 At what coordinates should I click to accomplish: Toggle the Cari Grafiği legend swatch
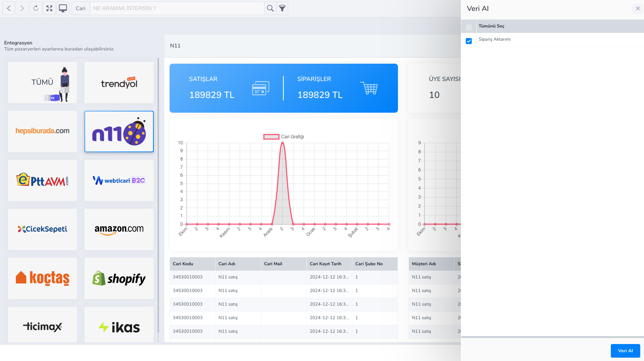click(x=271, y=137)
